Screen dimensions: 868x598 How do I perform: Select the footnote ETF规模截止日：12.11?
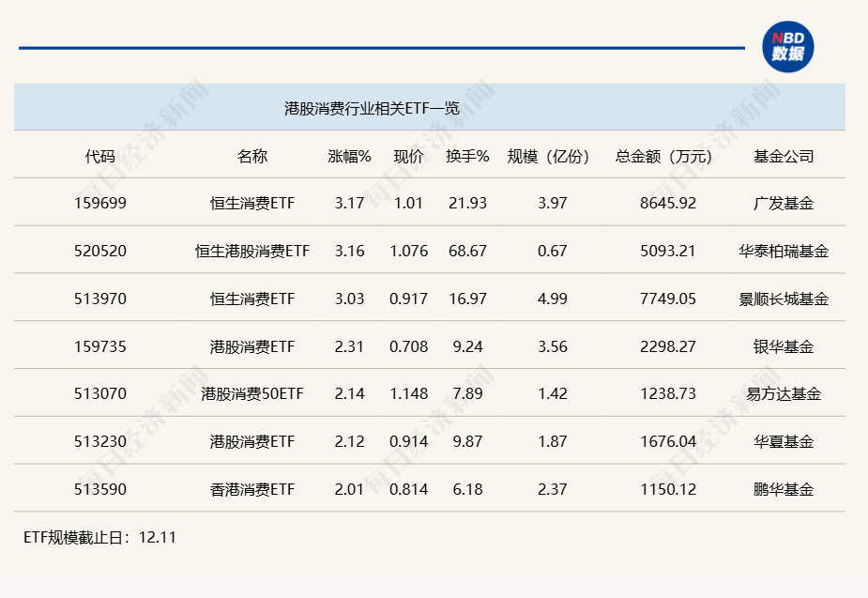coord(99,538)
